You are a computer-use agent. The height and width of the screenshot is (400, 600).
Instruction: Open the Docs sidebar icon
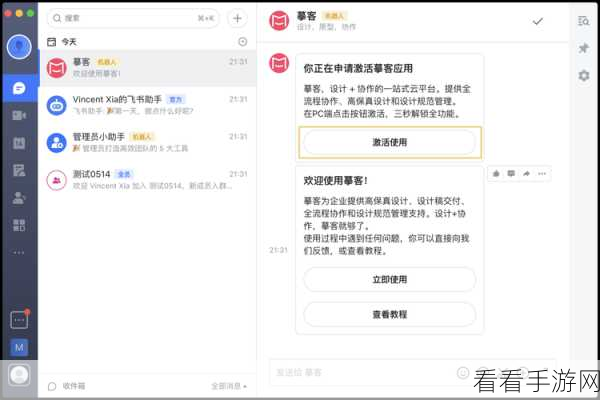[19, 170]
